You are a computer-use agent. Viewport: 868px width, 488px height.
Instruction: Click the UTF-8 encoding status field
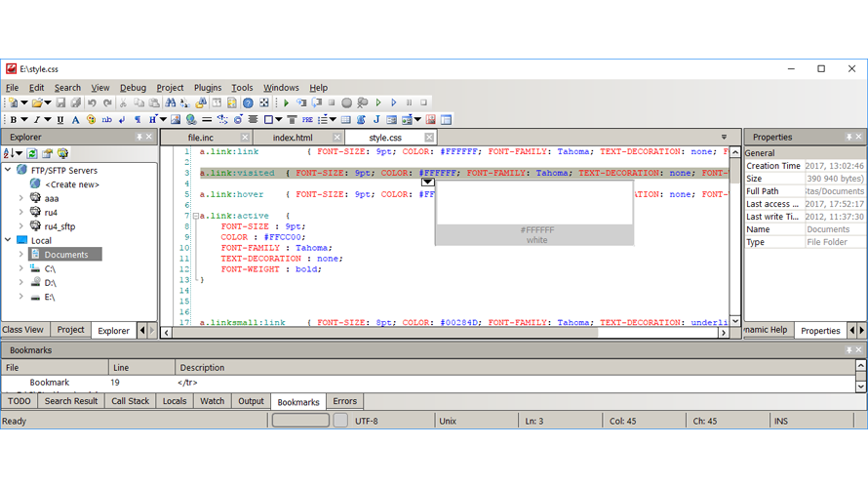[x=366, y=421]
